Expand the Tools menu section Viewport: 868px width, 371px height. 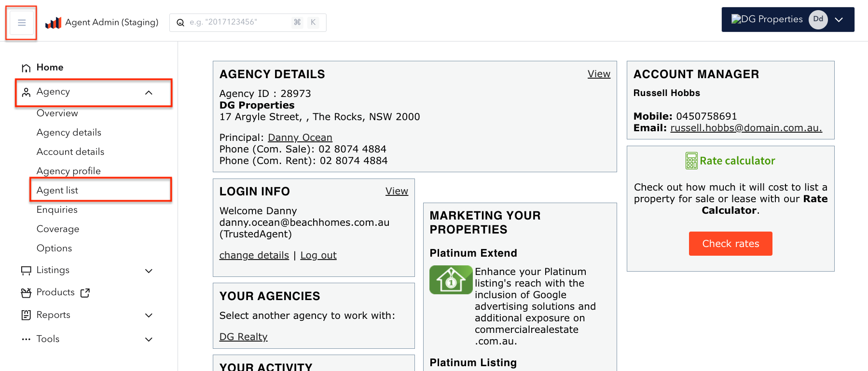(149, 340)
